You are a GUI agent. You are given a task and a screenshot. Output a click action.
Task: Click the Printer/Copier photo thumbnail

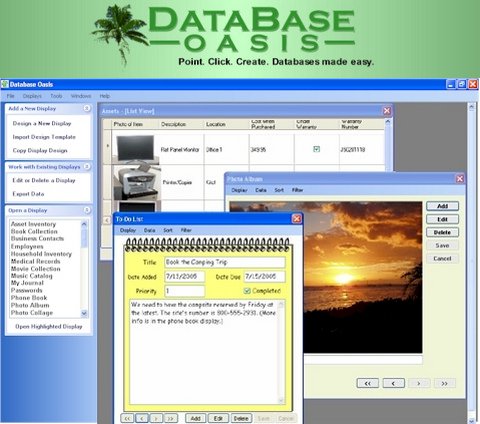pos(136,182)
